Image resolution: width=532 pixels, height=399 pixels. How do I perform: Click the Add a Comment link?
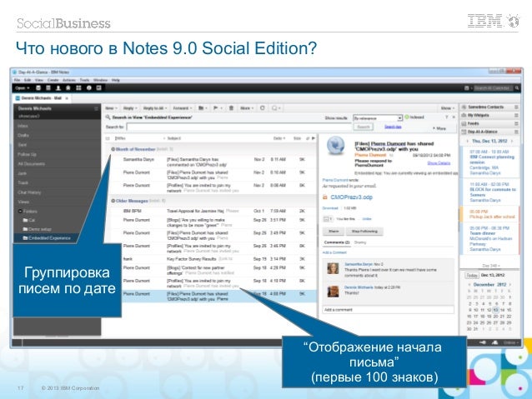tap(334, 252)
